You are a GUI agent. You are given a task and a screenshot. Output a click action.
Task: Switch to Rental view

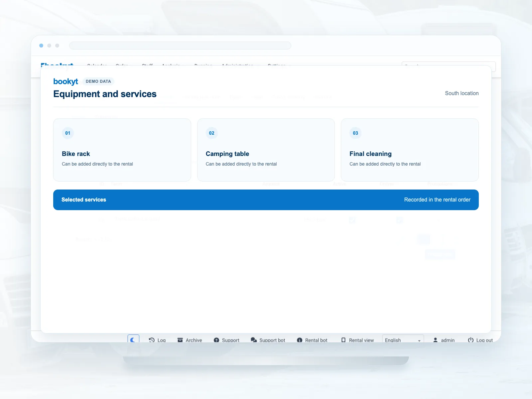357,340
